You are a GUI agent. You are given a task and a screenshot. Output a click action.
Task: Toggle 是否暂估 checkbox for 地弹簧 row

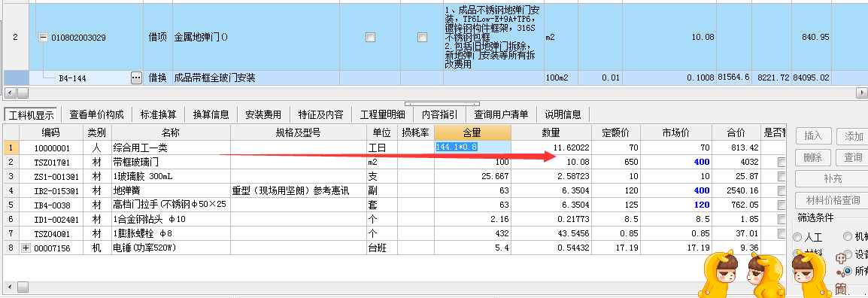coord(781,191)
